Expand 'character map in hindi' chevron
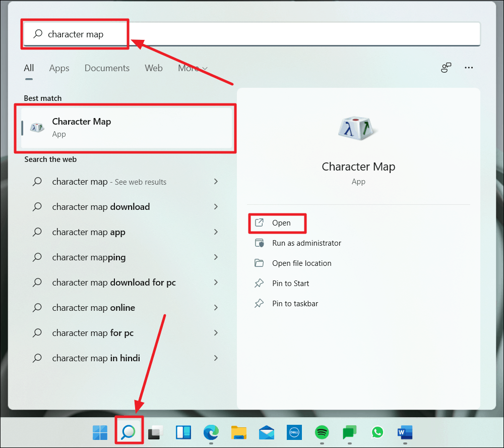The height and width of the screenshot is (448, 504). coord(216,358)
